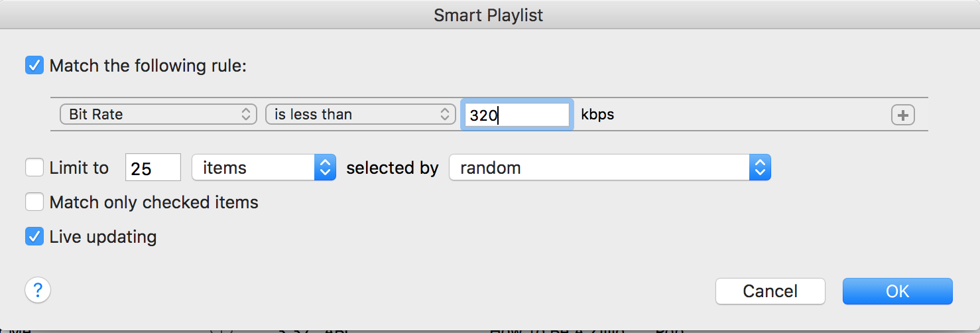This screenshot has width=980, height=333.
Task: Click the blue stepper arrows beside "items"
Action: pos(325,168)
